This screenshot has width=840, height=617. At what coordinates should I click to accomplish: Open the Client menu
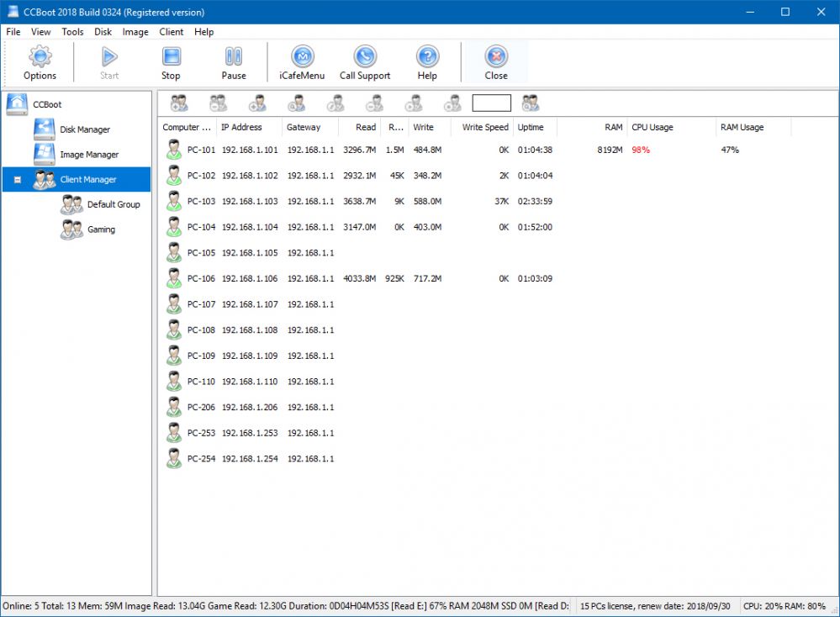point(171,32)
